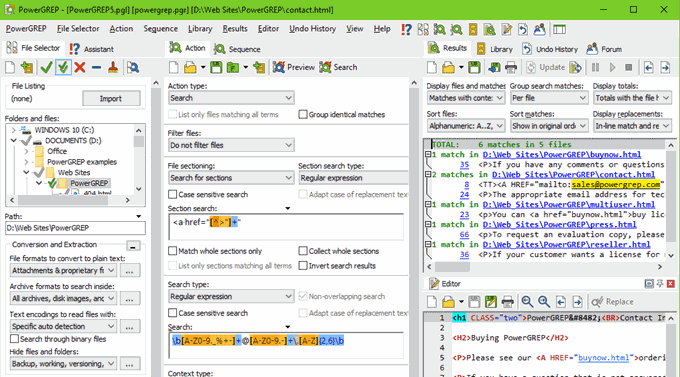Click the press.html result link
Screen dimensions: 680x377
point(559,224)
